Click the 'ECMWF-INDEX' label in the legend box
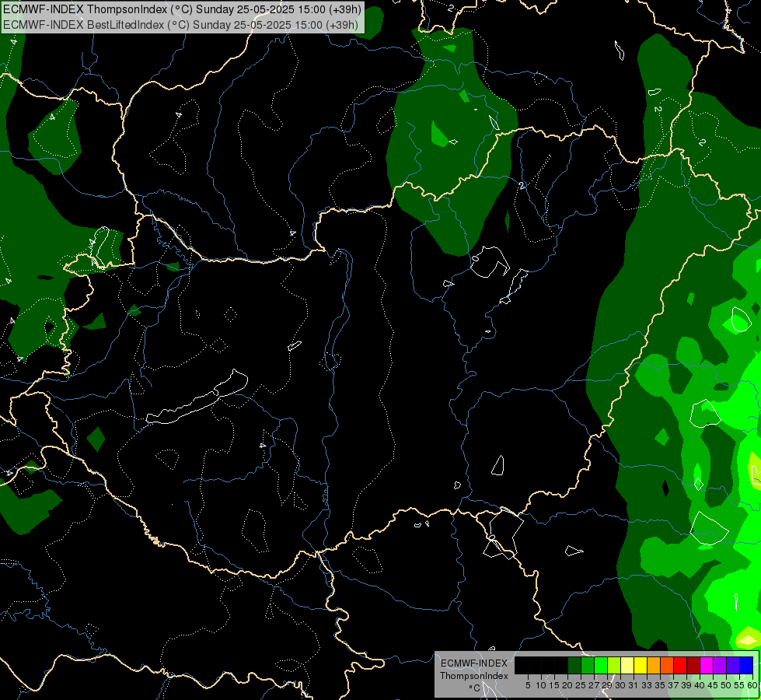 click(474, 663)
